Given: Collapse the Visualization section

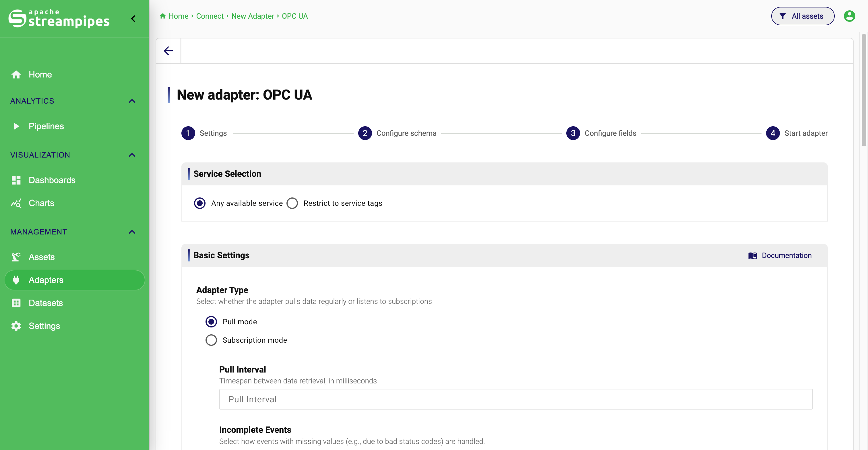Looking at the screenshot, I should click(x=132, y=155).
